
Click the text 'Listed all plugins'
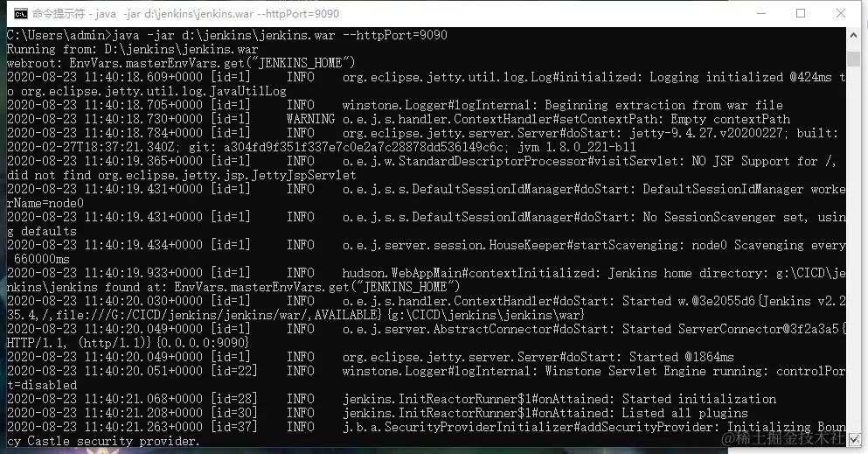[x=684, y=413]
